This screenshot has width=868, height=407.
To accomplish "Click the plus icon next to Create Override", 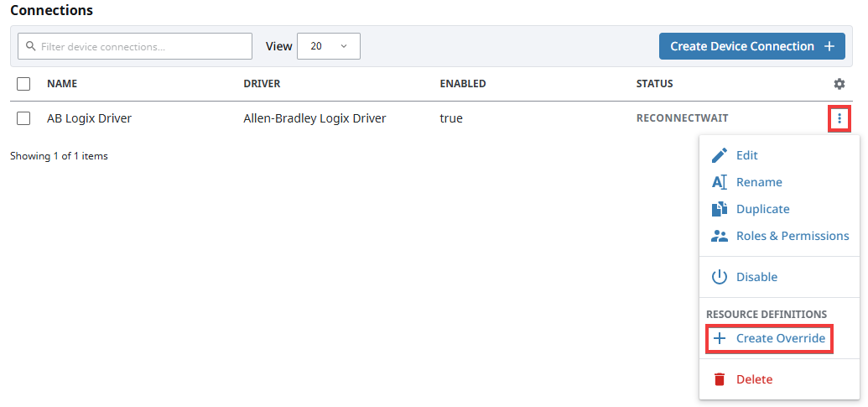I will pos(719,339).
